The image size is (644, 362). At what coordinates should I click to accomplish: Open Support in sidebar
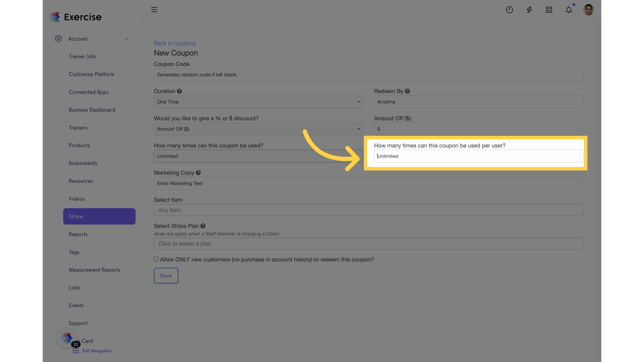click(78, 323)
